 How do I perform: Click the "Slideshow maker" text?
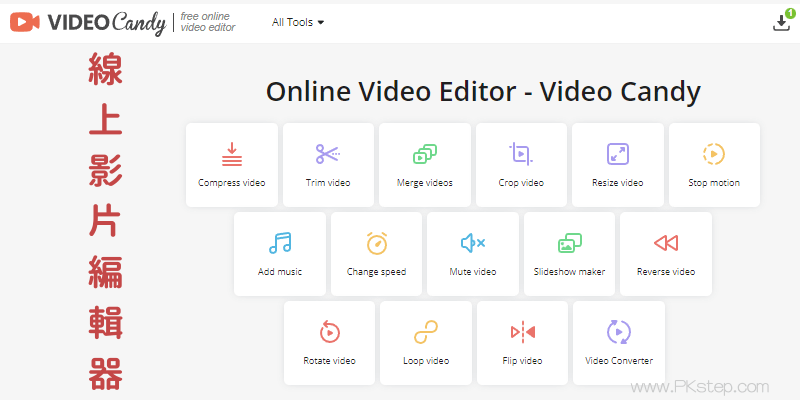(x=569, y=271)
